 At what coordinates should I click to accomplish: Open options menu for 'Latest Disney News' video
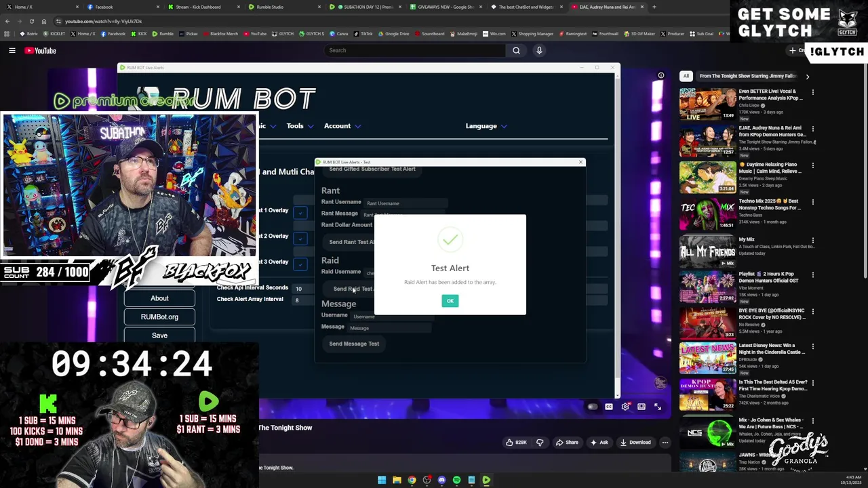tap(813, 347)
